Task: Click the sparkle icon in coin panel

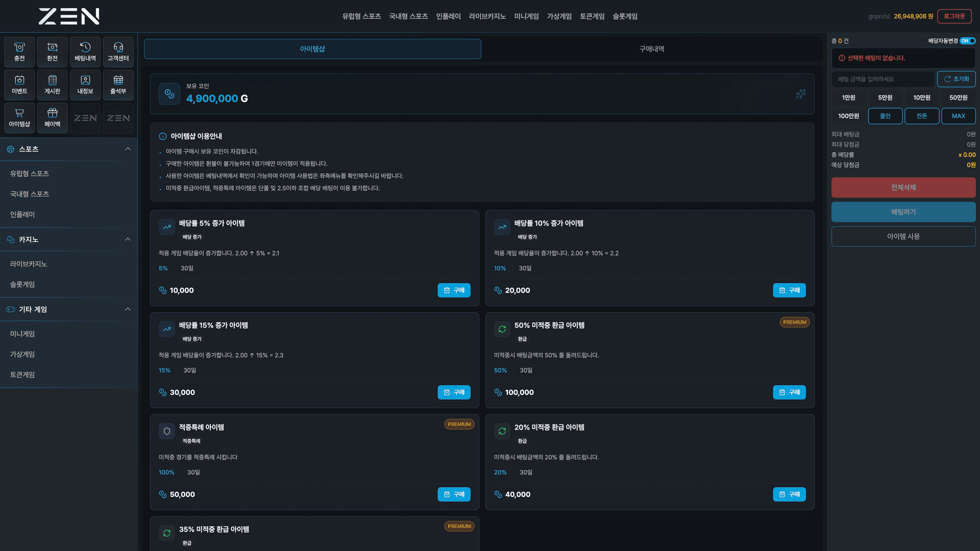Action: tap(800, 94)
